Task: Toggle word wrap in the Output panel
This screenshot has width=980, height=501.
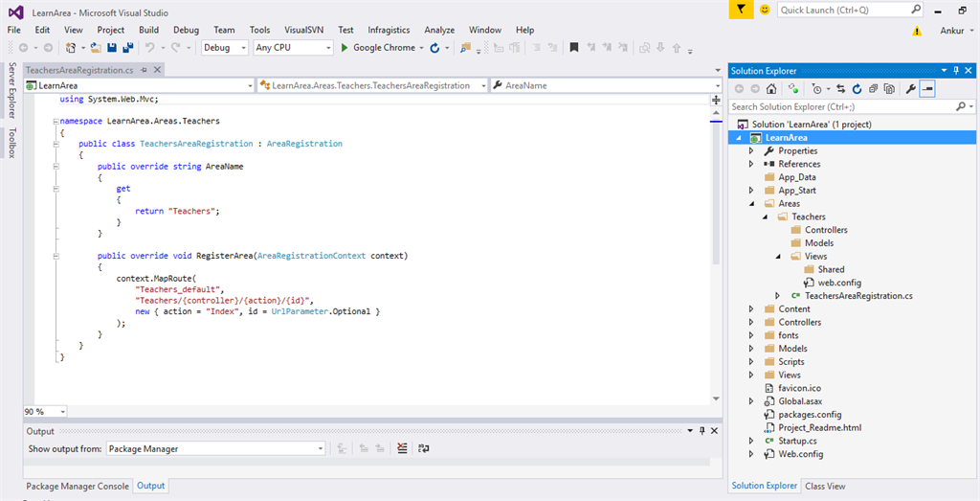Action: [x=424, y=448]
